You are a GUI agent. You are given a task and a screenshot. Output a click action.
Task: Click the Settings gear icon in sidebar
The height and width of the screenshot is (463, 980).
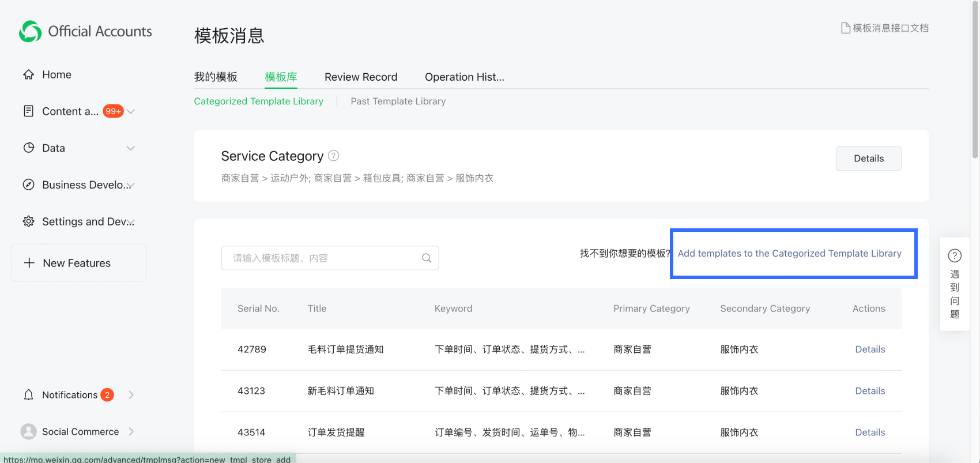pyautogui.click(x=28, y=221)
